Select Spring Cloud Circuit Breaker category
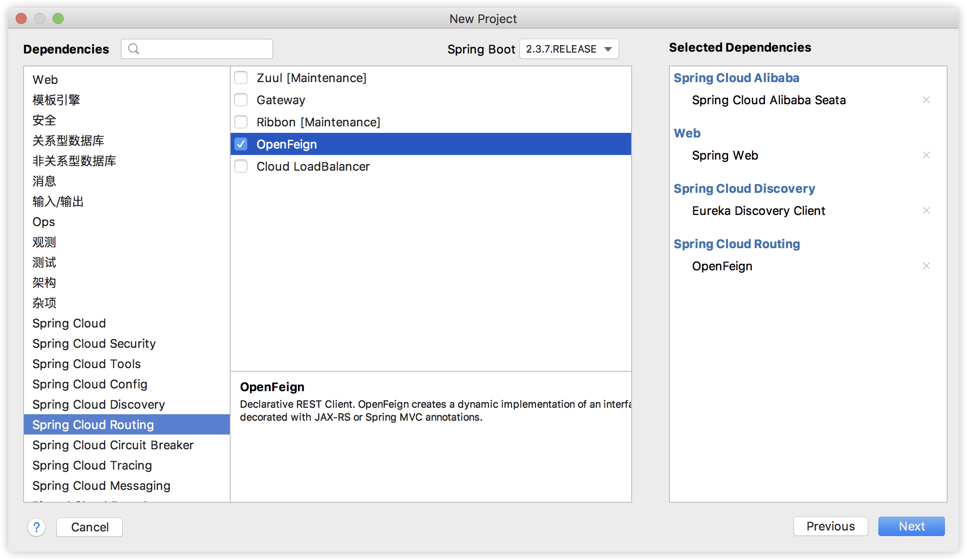The image size is (967, 560). click(x=113, y=445)
